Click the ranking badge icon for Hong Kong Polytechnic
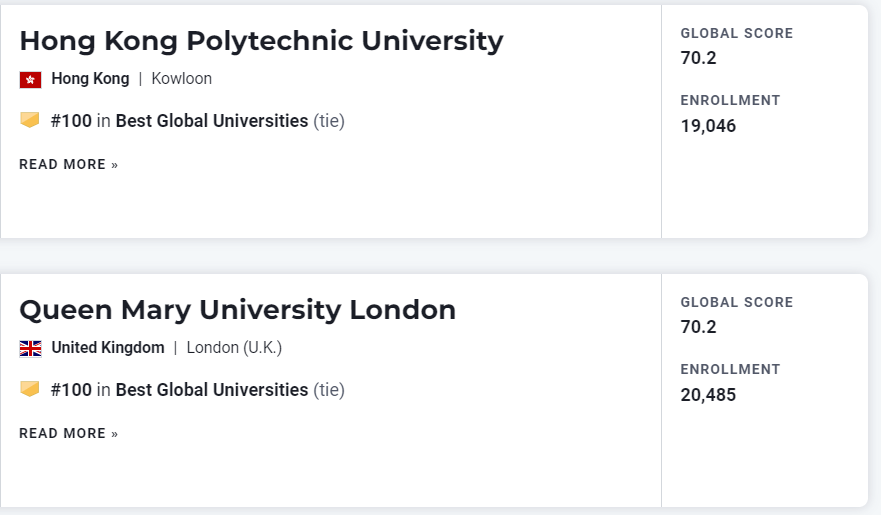The image size is (881, 515). click(30, 120)
